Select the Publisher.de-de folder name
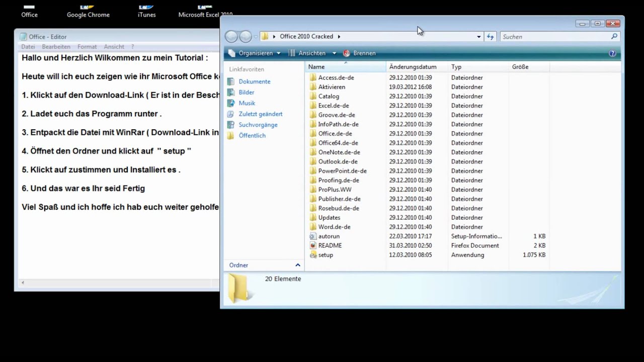 click(x=339, y=199)
